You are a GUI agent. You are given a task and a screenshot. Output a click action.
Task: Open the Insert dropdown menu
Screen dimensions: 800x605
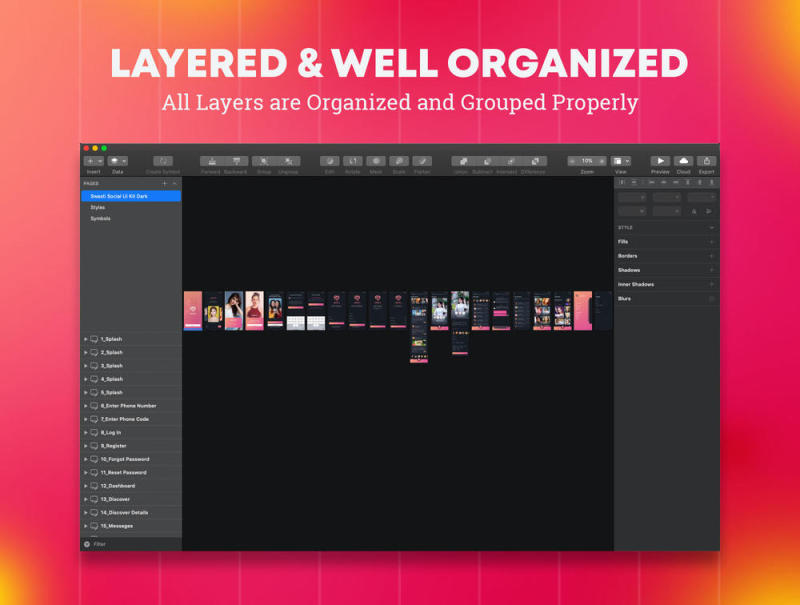pyautogui.click(x=93, y=161)
